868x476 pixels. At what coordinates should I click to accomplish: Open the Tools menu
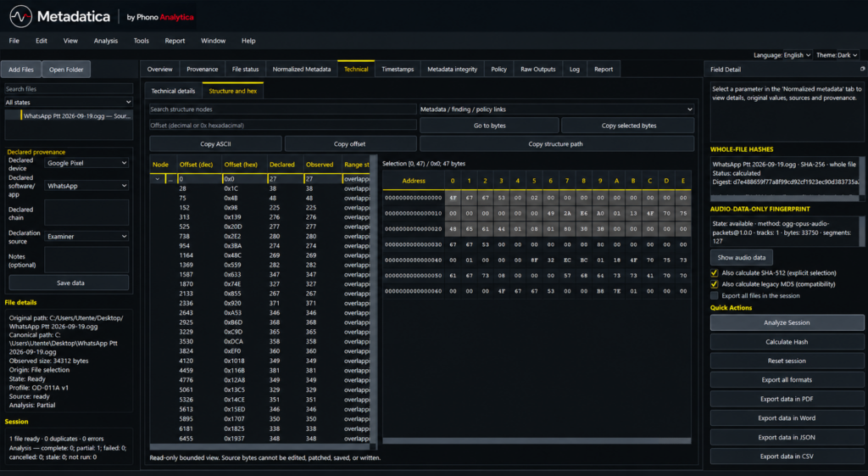142,41
